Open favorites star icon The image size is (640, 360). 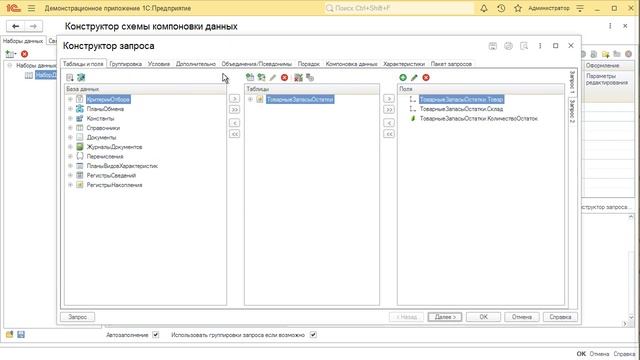[518, 8]
